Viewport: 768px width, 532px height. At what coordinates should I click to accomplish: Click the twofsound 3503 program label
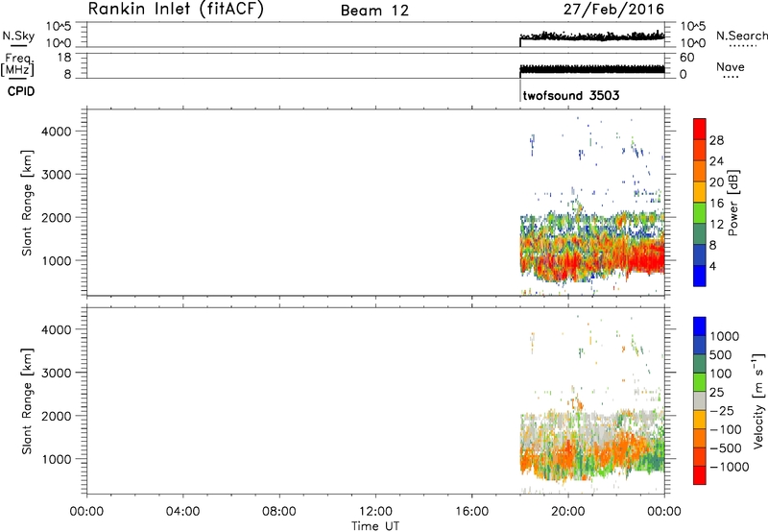click(x=571, y=95)
